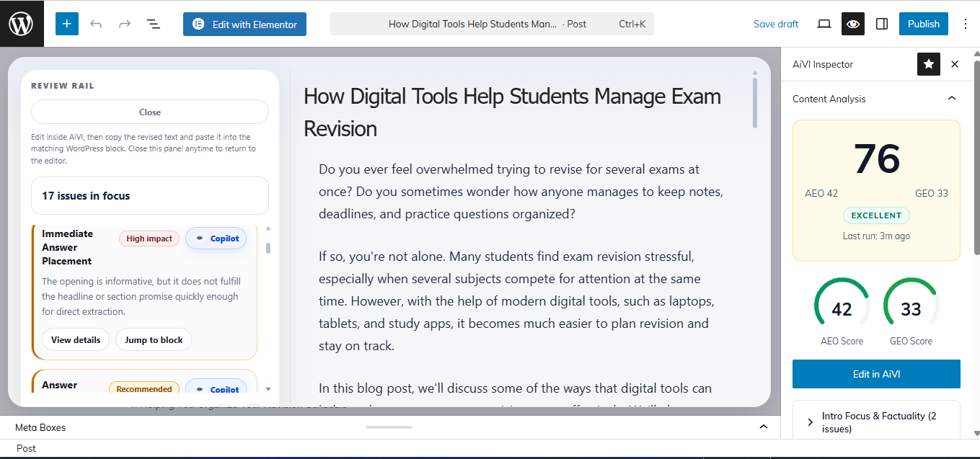The image size is (980, 459).
Task: Click Edit with Elementor button
Action: [x=244, y=24]
